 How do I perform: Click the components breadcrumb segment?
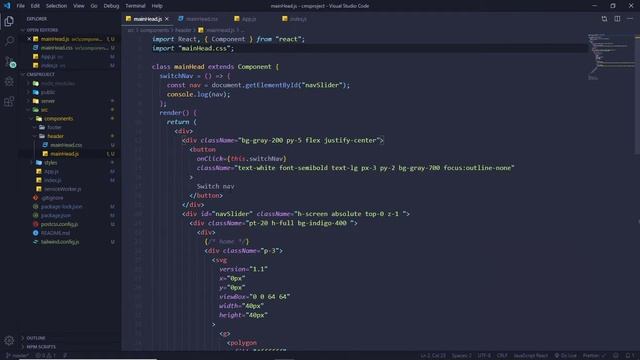[154, 30]
